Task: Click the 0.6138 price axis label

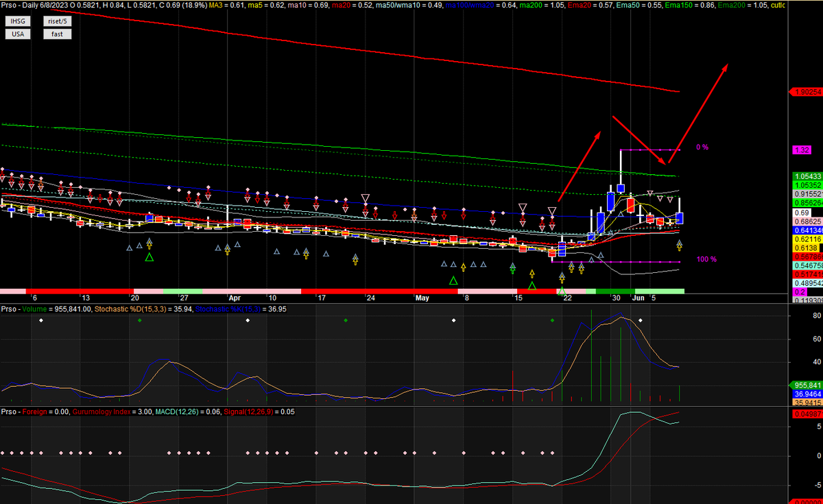Action: [804, 248]
